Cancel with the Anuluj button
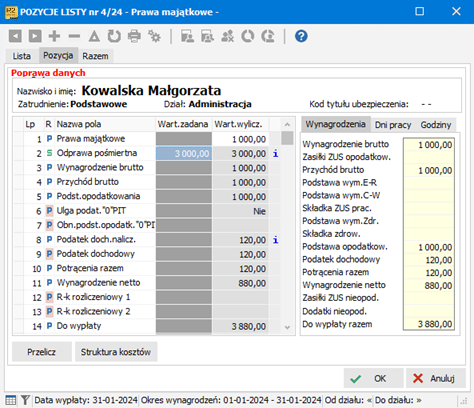 [436, 378]
